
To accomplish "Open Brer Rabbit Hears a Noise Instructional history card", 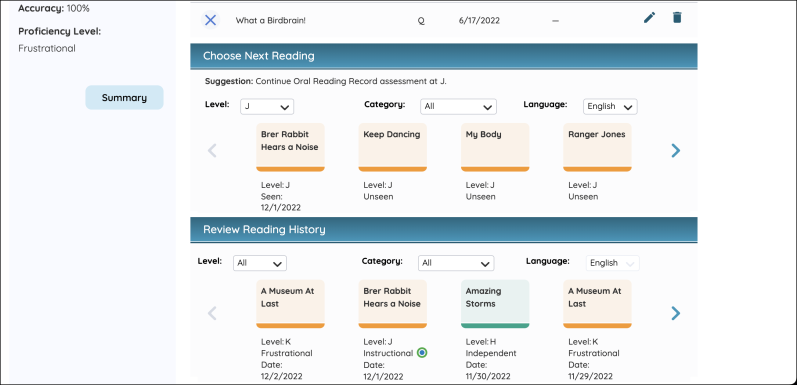I will tap(392, 304).
